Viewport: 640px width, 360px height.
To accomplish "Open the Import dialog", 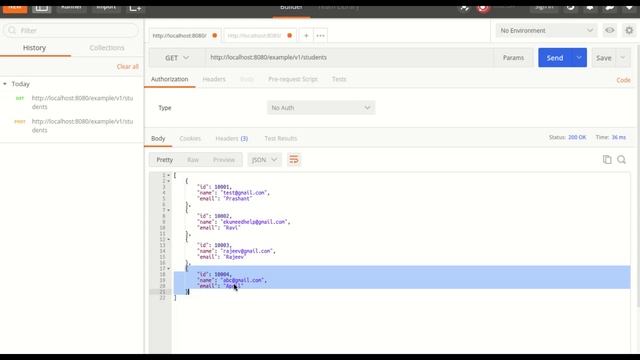I will (x=106, y=8).
